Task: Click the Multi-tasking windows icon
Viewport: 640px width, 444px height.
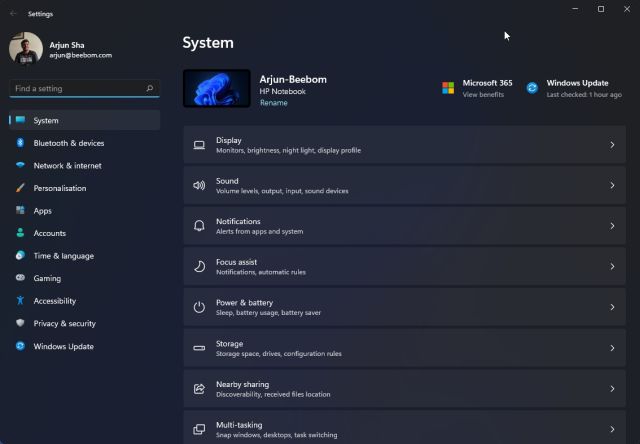Action: [x=199, y=429]
